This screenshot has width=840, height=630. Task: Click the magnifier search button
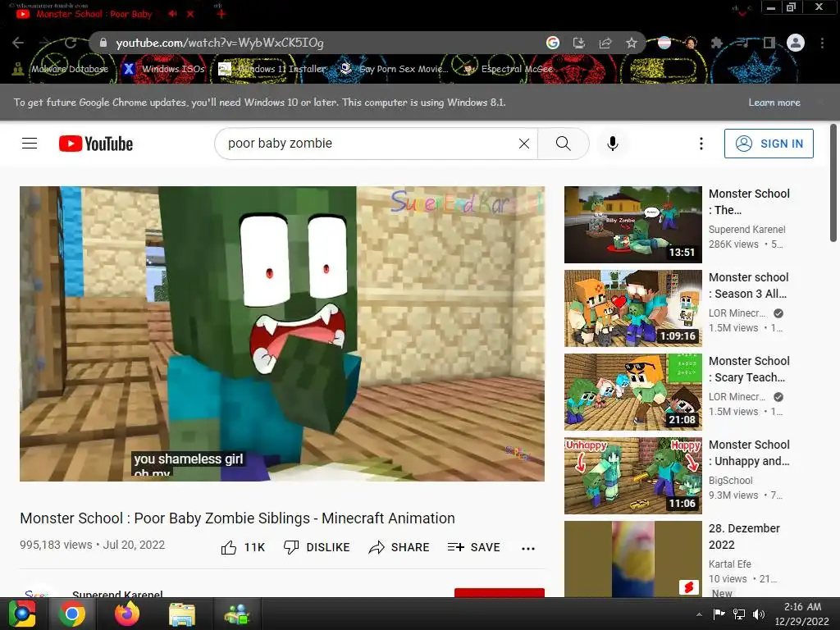[563, 144]
